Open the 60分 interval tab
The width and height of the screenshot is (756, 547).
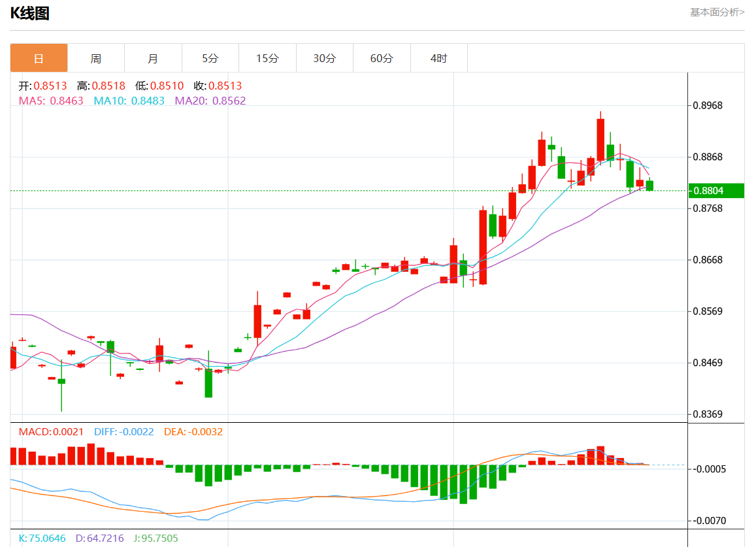pos(382,58)
